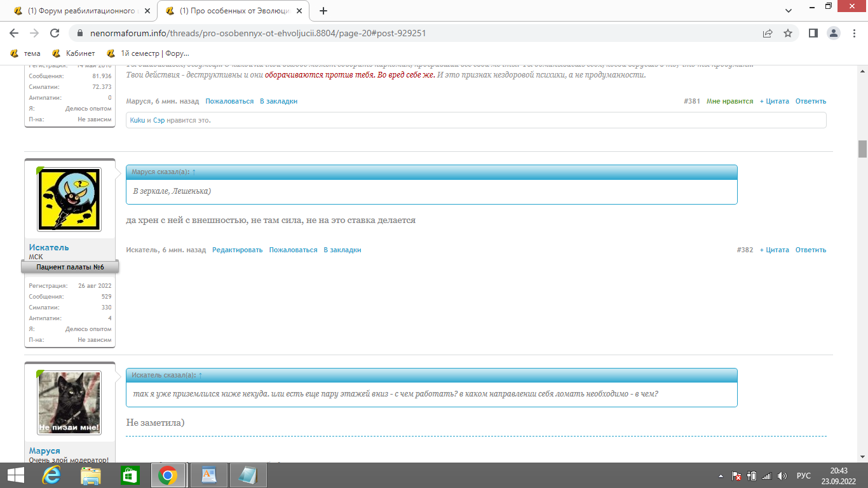Click Мне нравится on post #381

tap(729, 101)
